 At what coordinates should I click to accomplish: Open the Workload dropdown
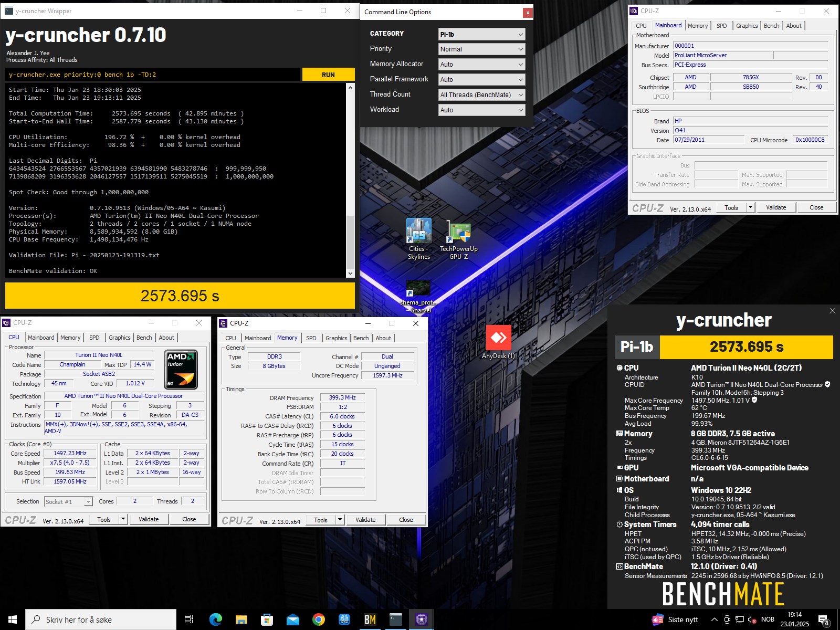(x=481, y=110)
